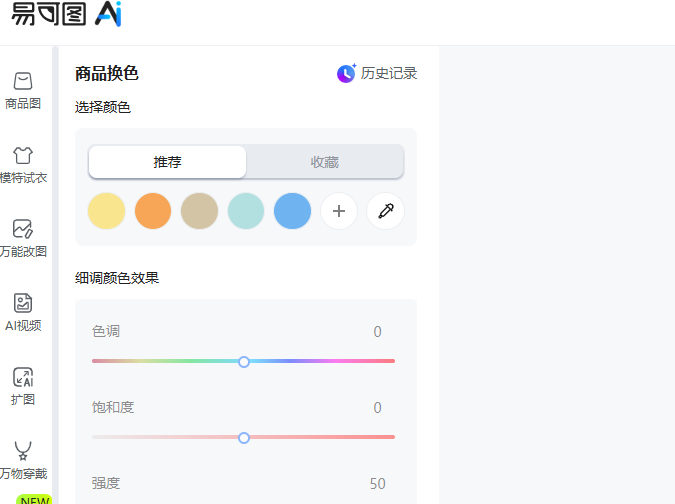
Task: Activate the eyedropper color picker
Action: pos(385,211)
